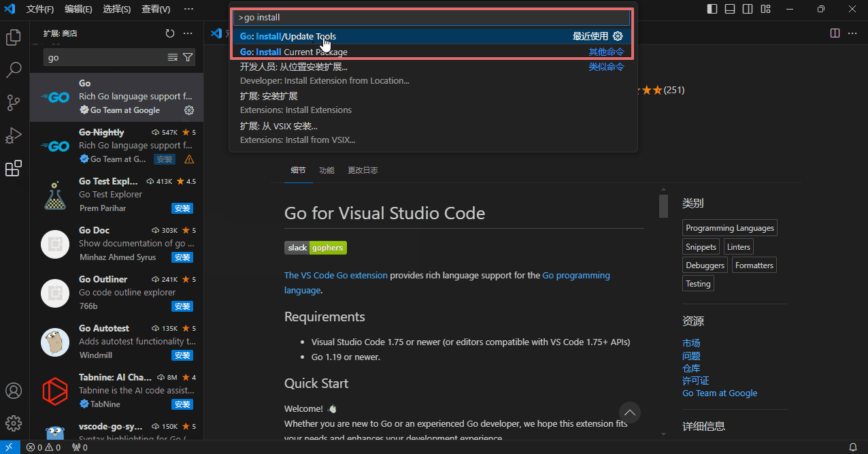Click the command palette input field

[x=431, y=18]
